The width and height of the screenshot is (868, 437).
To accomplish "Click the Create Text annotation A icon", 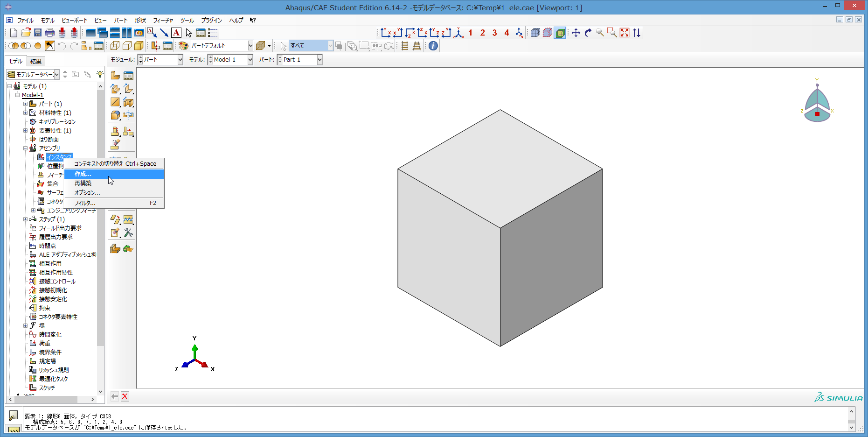I will [x=176, y=33].
